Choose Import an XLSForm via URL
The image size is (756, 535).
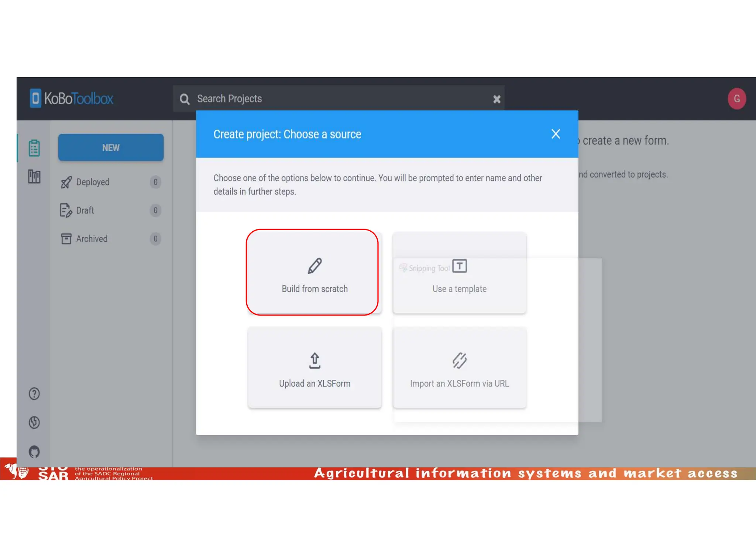pos(459,368)
